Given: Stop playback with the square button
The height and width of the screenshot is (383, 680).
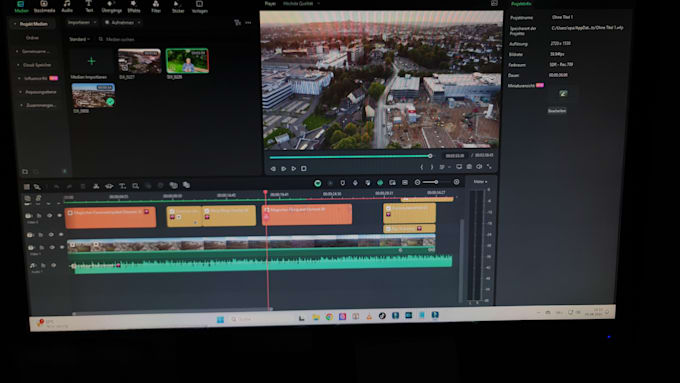Looking at the screenshot, I should click(x=304, y=168).
